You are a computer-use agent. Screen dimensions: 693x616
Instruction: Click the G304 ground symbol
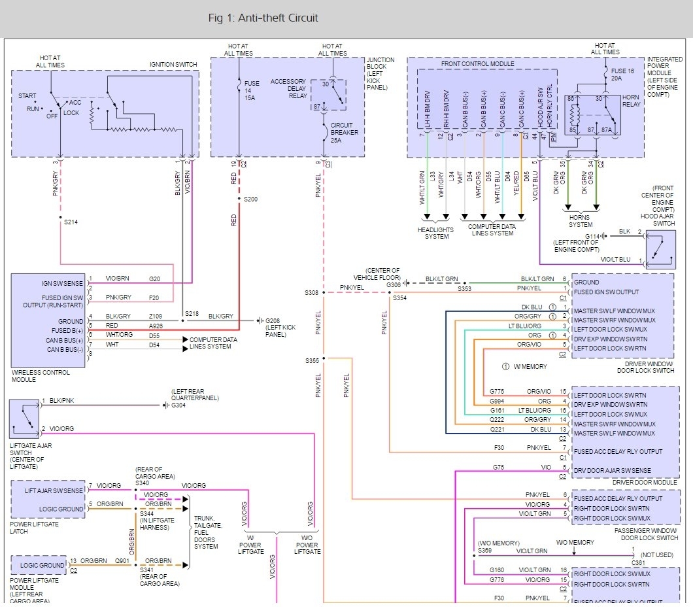point(165,405)
